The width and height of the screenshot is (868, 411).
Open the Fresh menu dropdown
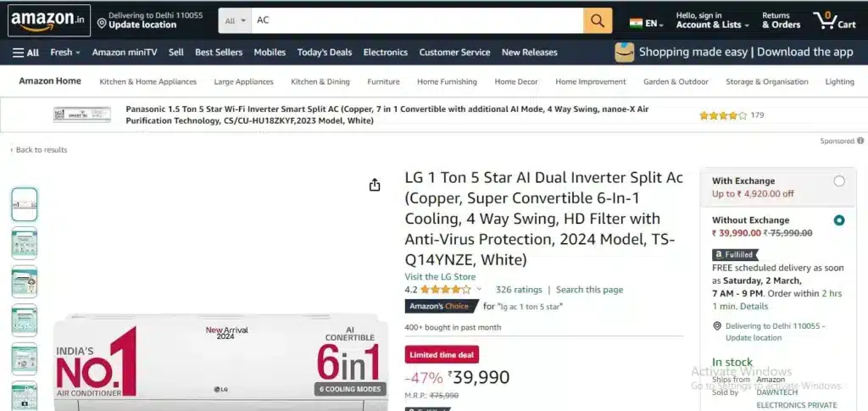[65, 53]
